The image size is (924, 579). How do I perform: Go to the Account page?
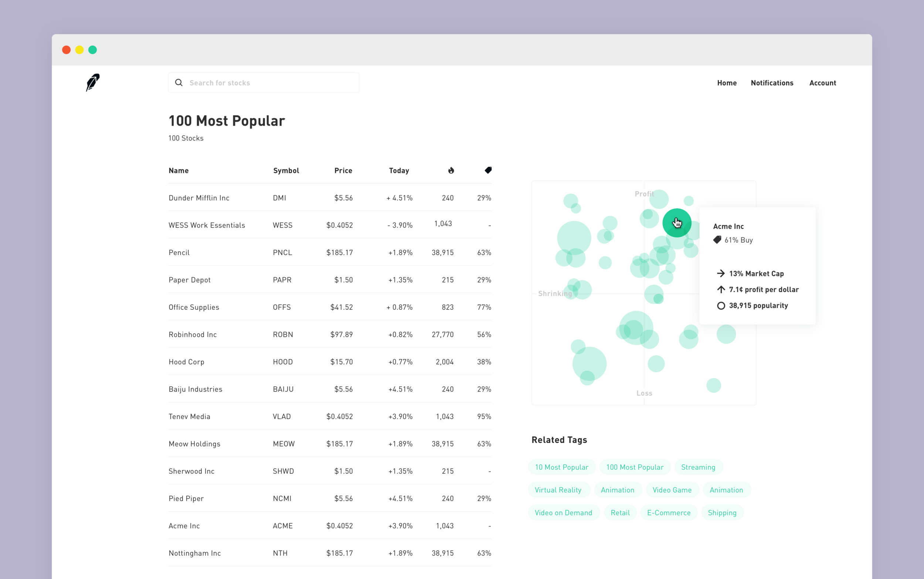tap(822, 83)
